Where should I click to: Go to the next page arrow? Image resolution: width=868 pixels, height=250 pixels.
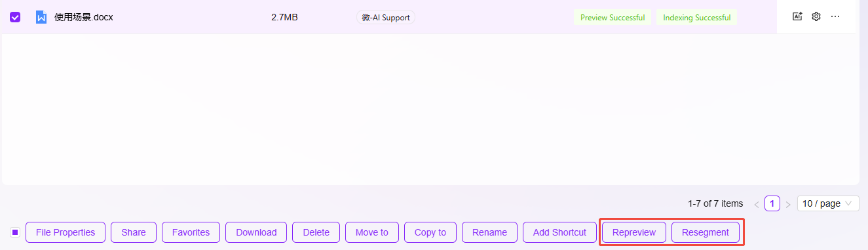[788, 204]
